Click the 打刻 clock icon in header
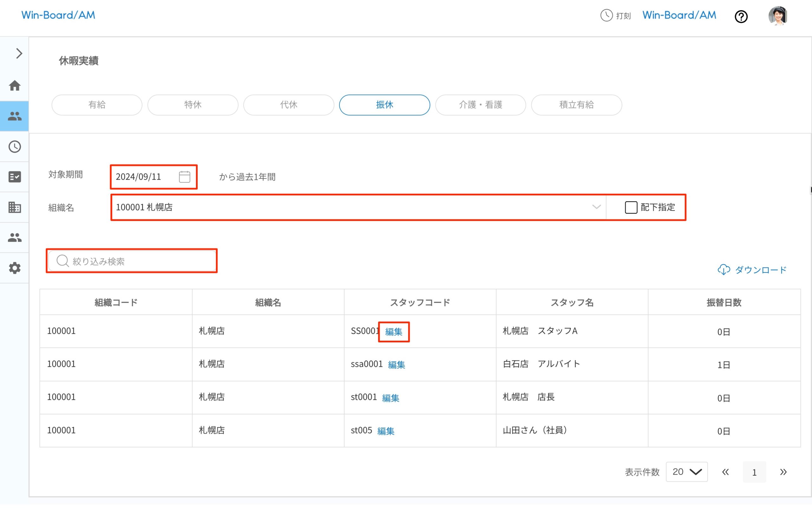The height and width of the screenshot is (516, 812). [606, 16]
